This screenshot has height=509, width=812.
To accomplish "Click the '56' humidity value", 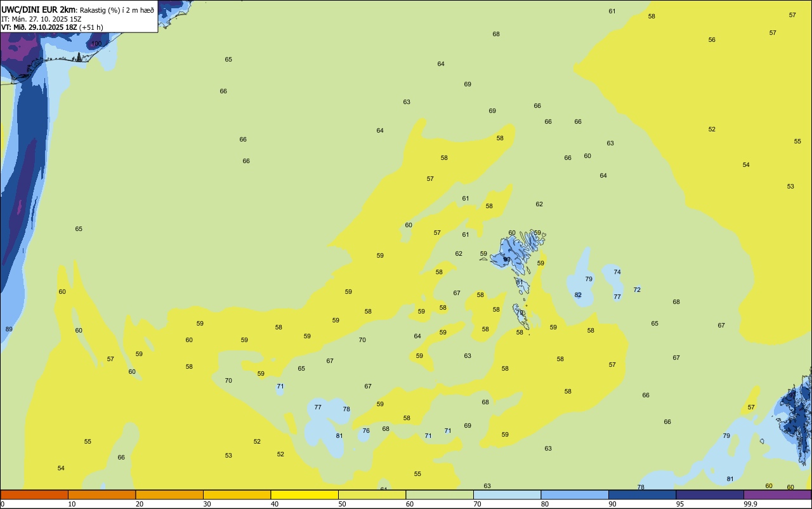I will [x=712, y=39].
